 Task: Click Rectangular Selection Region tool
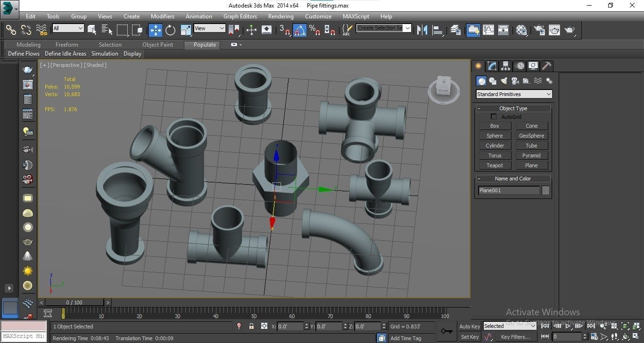(x=122, y=30)
